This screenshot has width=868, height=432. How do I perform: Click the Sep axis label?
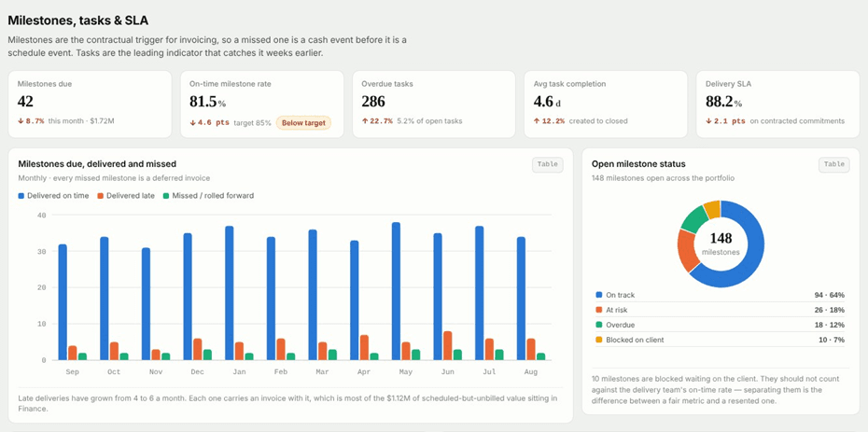coord(73,372)
